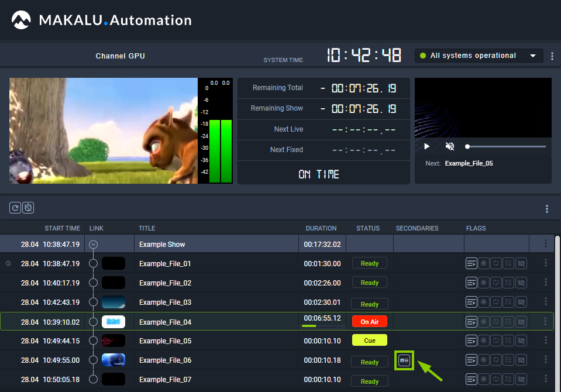The image size is (561, 392).
Task: Click the MAKALU mountain logo icon
Action: point(21,20)
